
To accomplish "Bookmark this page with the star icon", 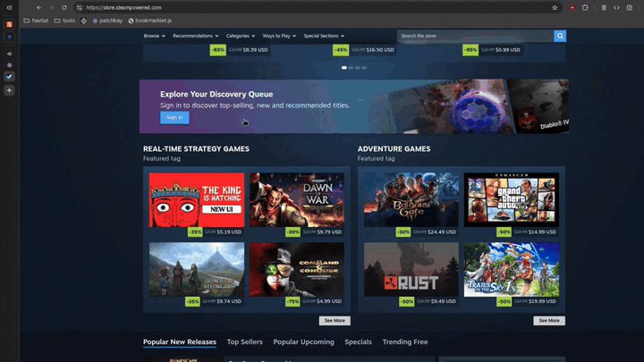I will click(555, 8).
